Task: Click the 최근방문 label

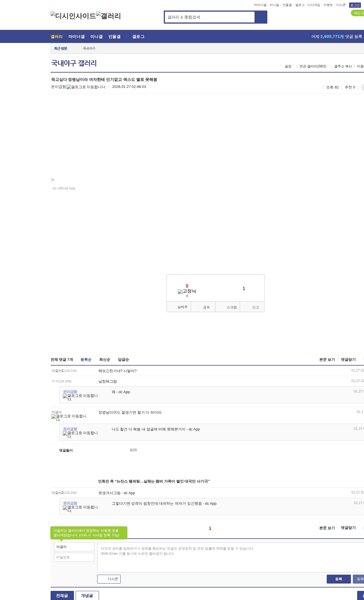Action: pos(61,48)
